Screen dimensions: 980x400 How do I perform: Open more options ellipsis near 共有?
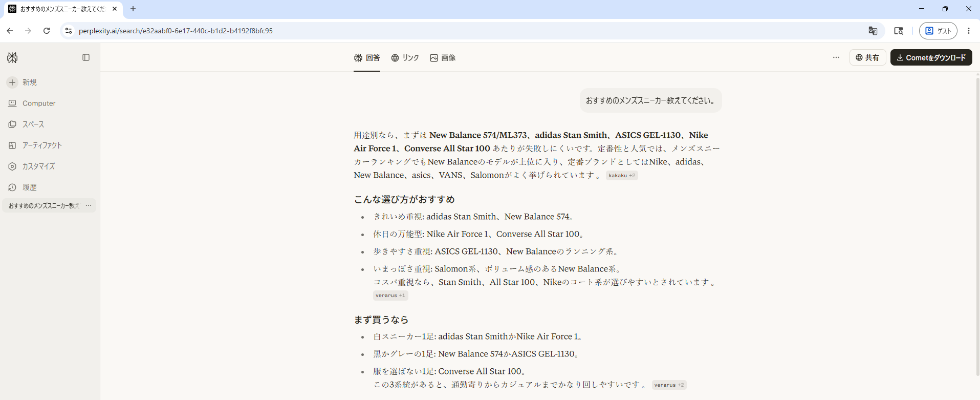pos(836,57)
